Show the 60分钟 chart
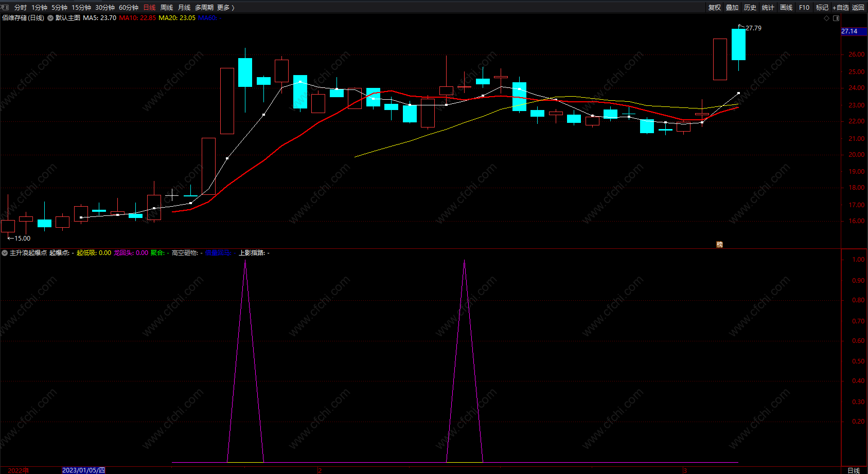 129,7
